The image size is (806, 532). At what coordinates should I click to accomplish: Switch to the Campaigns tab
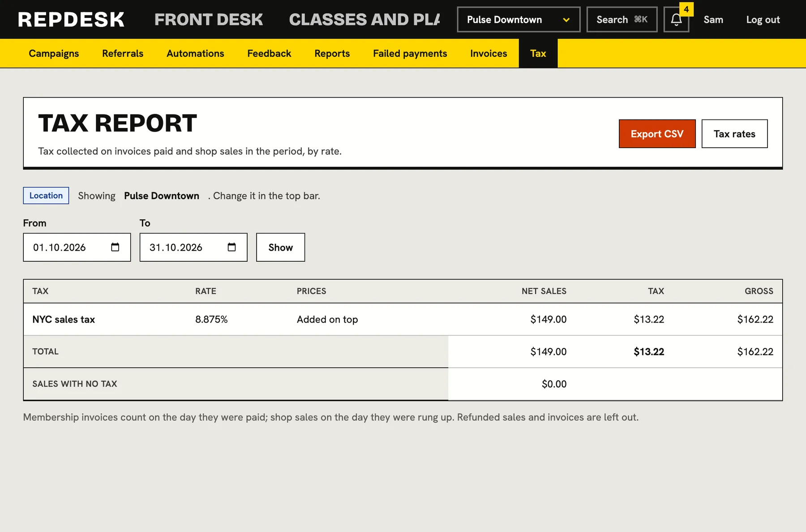54,53
